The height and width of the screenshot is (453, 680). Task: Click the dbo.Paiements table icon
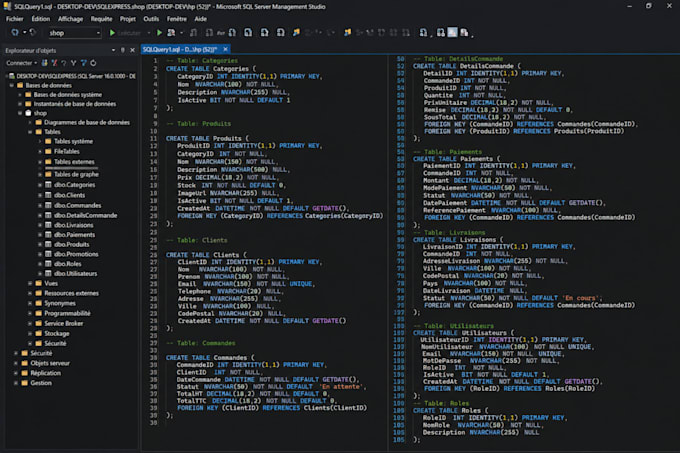pyautogui.click(x=49, y=235)
